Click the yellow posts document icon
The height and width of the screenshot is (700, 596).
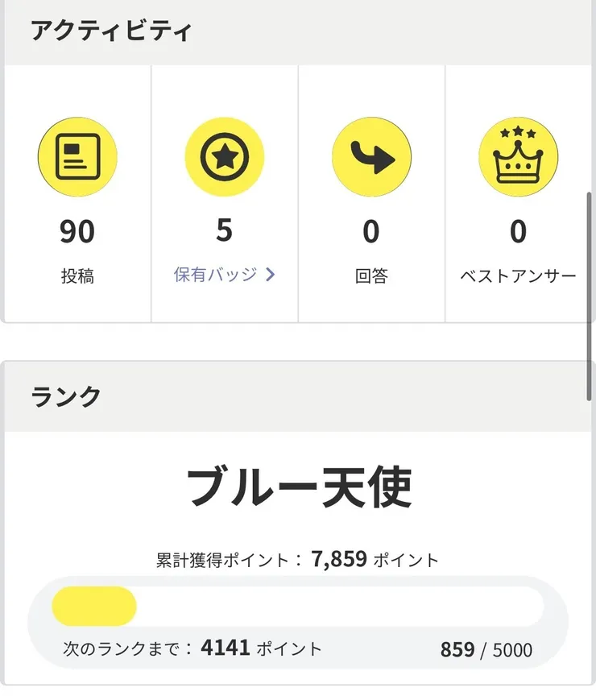[77, 157]
